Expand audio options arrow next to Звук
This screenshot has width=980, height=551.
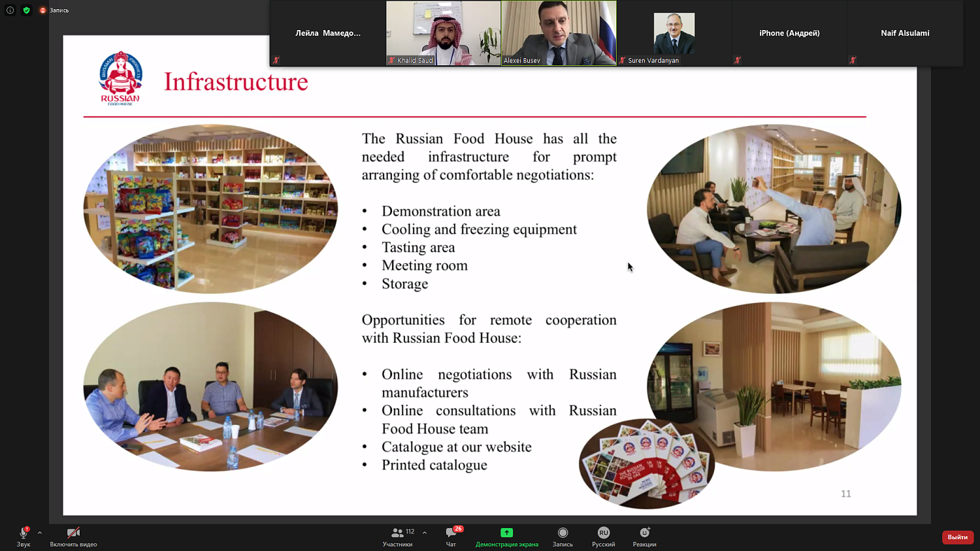(x=40, y=533)
